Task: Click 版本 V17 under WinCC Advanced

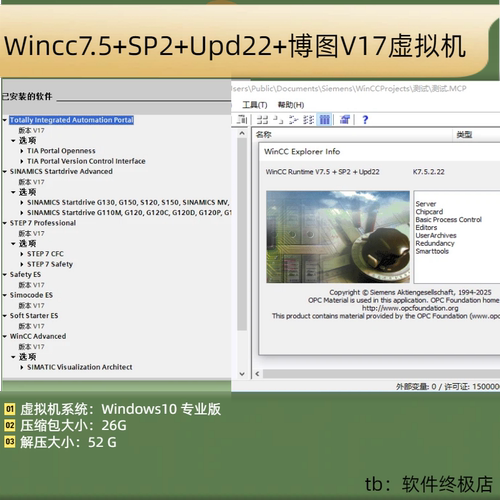Action: click(x=31, y=347)
